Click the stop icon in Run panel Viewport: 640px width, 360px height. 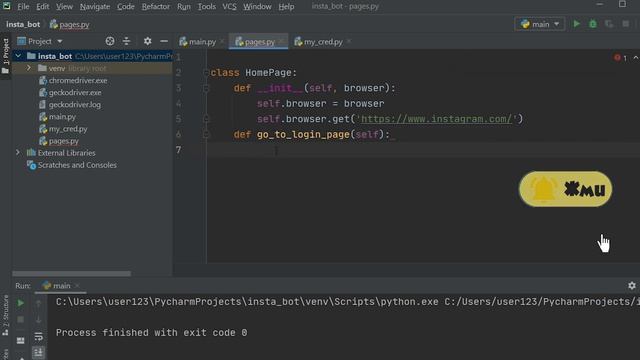(20, 320)
